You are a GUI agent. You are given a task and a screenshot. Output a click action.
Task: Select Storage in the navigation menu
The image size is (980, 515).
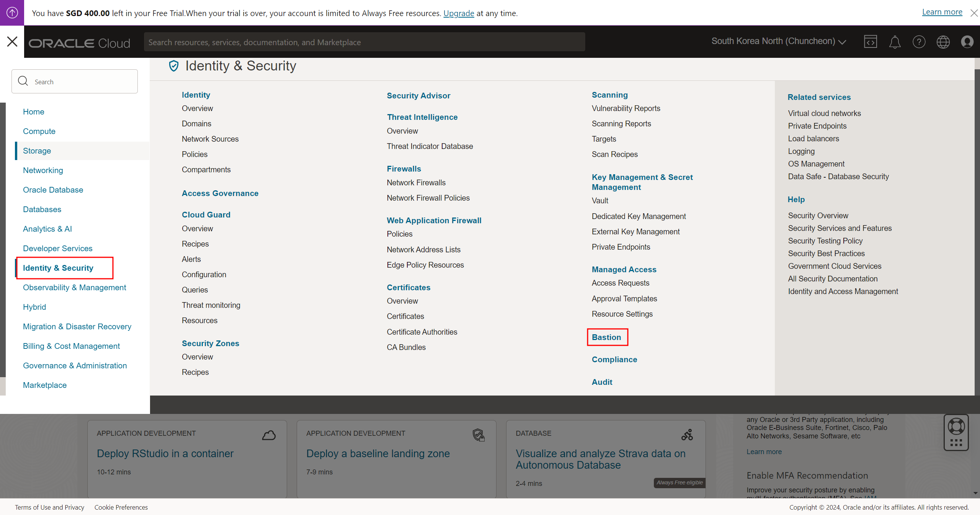pyautogui.click(x=37, y=151)
